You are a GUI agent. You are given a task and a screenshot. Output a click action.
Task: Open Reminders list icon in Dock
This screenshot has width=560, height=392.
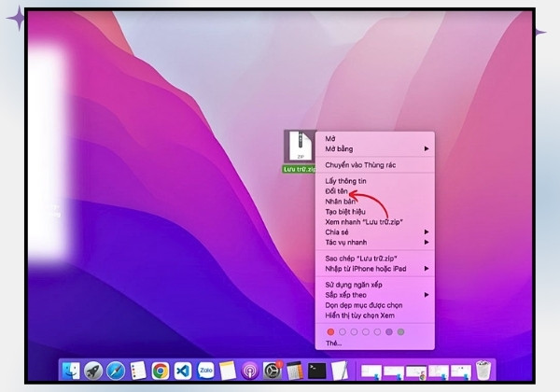(x=138, y=371)
